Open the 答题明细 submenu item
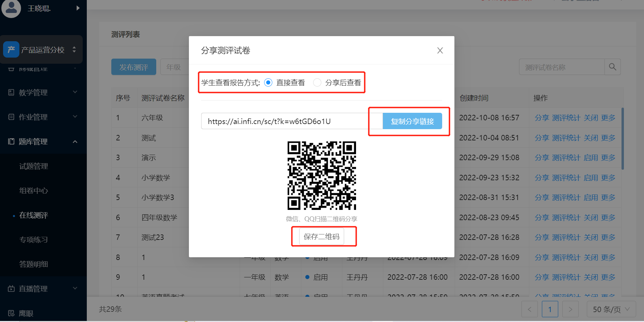 34,264
